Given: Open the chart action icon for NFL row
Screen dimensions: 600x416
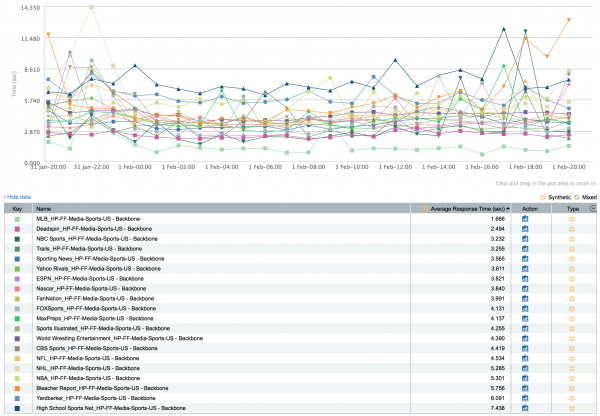Looking at the screenshot, I should [525, 358].
